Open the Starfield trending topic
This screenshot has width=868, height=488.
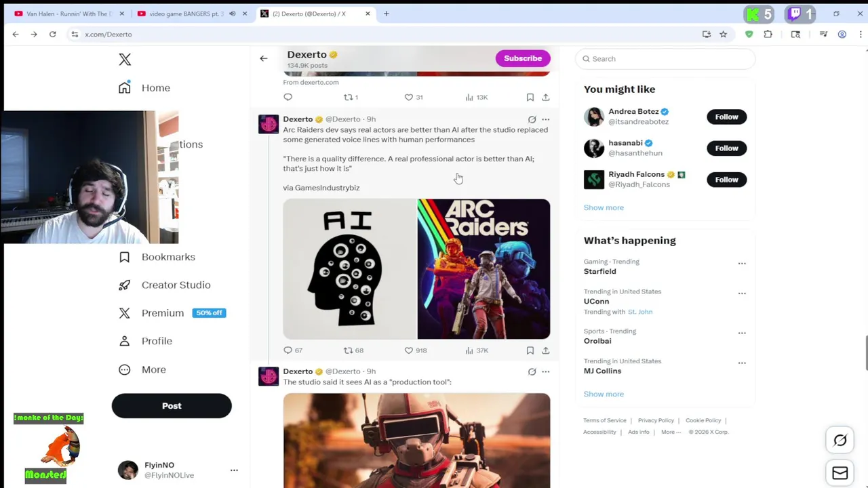599,271
